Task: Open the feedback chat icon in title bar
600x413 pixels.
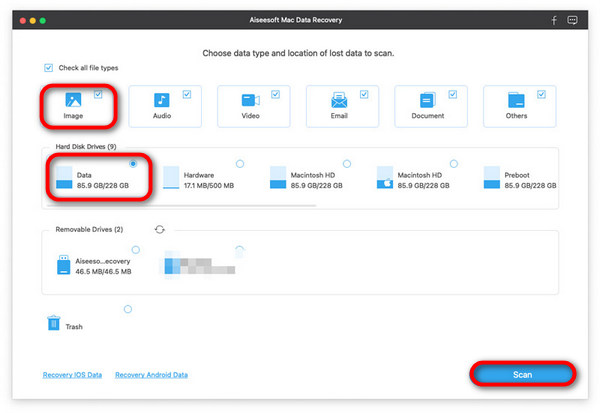Action: (572, 20)
